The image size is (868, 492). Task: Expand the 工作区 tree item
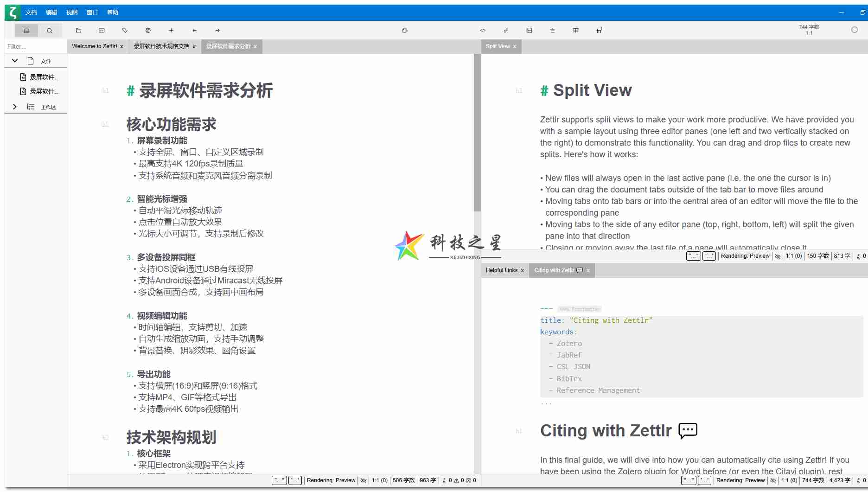[14, 107]
